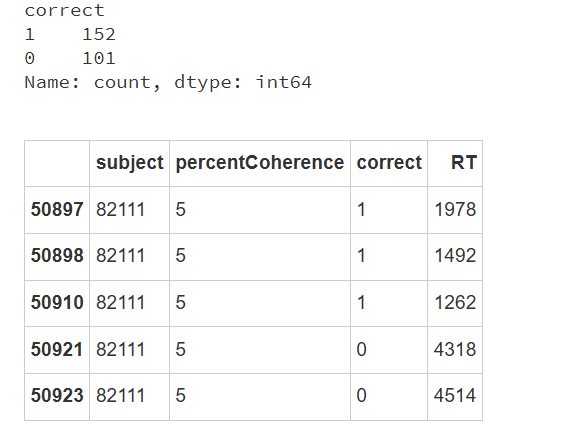Click correct value 0 in row 50921
Viewport: 569px width, 427px height.
coord(361,349)
